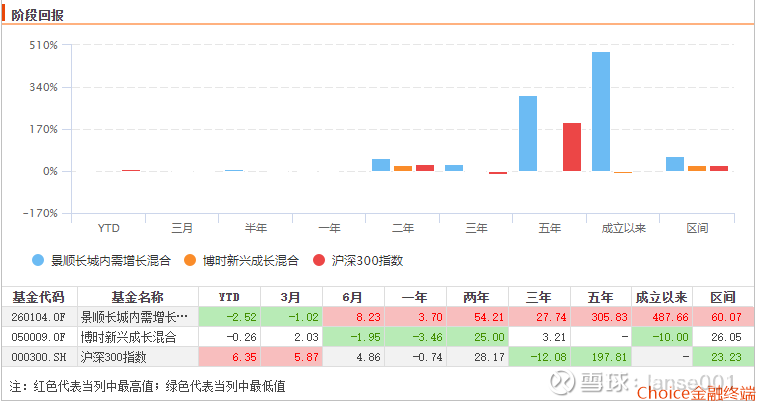This screenshot has width=759, height=405.
Task: Toggle the 景顺长城内需增长混合 legend item
Action: (102, 261)
